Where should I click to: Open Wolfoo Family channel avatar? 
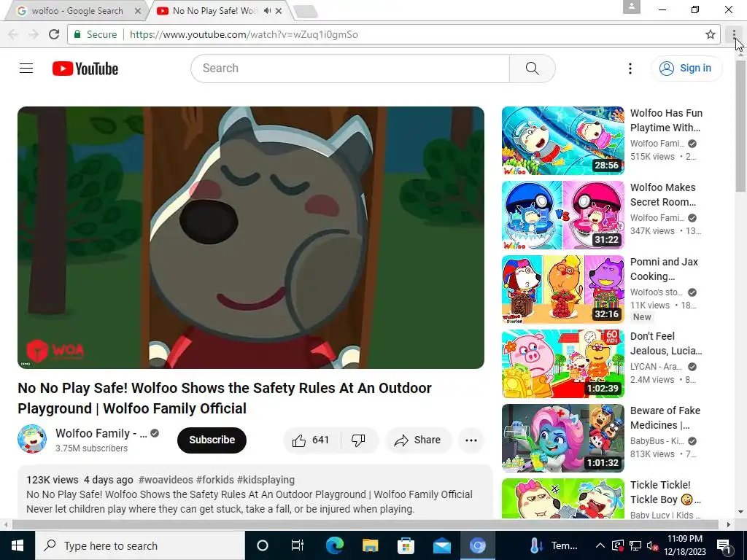coord(32,439)
